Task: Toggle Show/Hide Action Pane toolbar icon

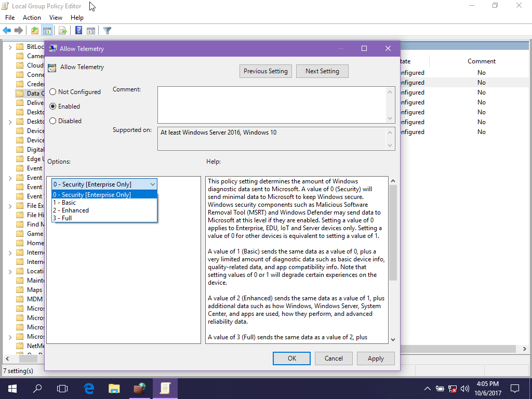Action: click(x=91, y=31)
